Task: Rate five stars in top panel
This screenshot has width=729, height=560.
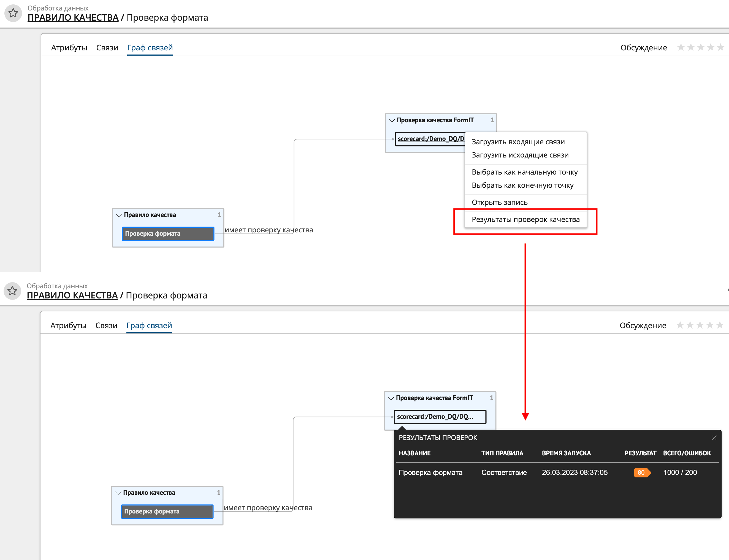Action: (720, 47)
